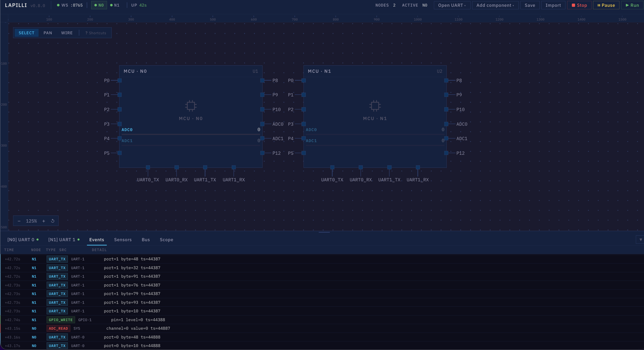Click the Stop simulation button
The image size is (644, 350).
579,5
